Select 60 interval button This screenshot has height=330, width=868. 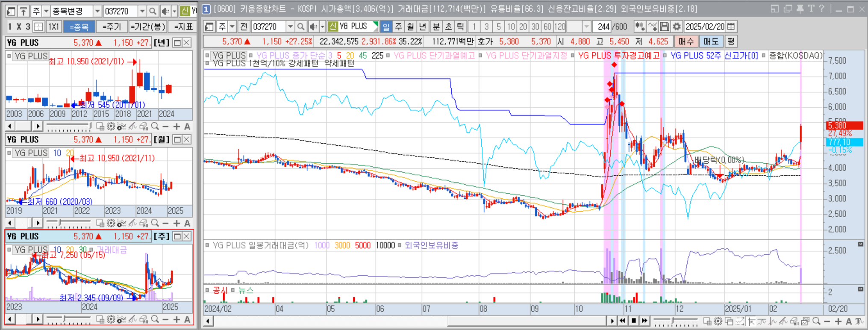(547, 27)
